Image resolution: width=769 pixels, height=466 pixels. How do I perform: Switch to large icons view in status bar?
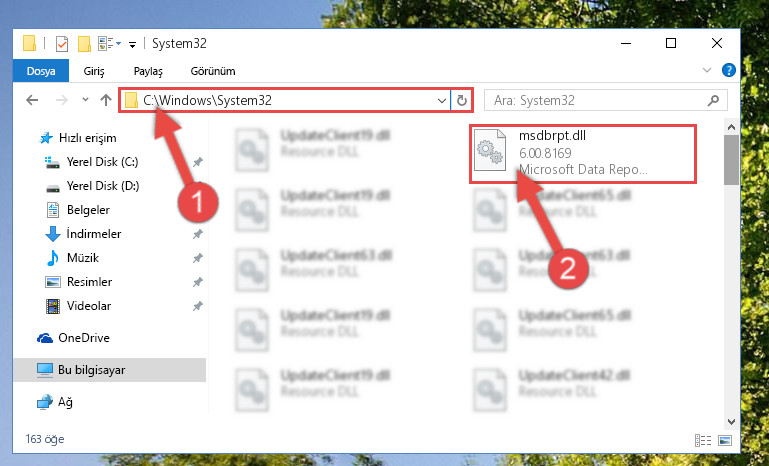pyautogui.click(x=725, y=440)
